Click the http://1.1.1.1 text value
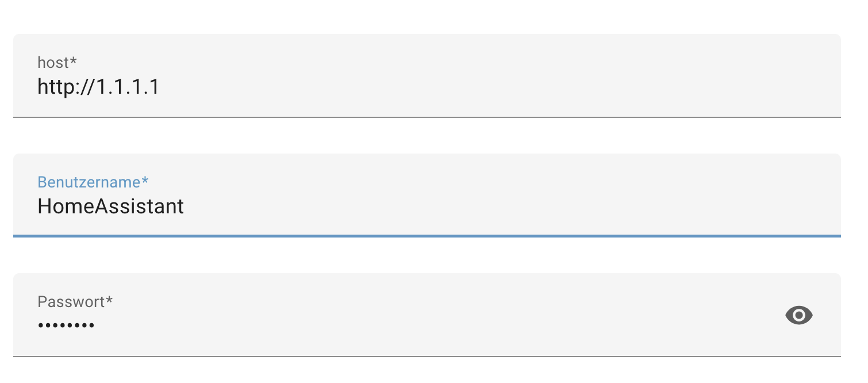Screen dimensions: 868x383 click(98, 87)
